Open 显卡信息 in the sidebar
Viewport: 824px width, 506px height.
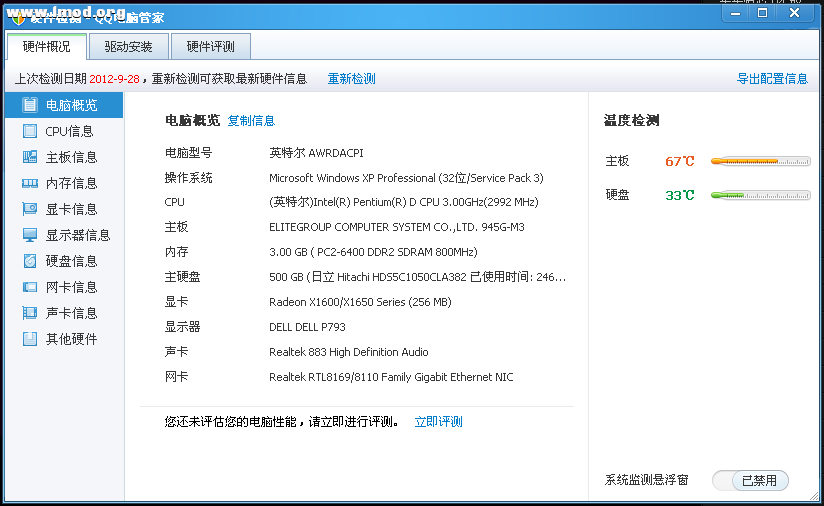(x=64, y=209)
